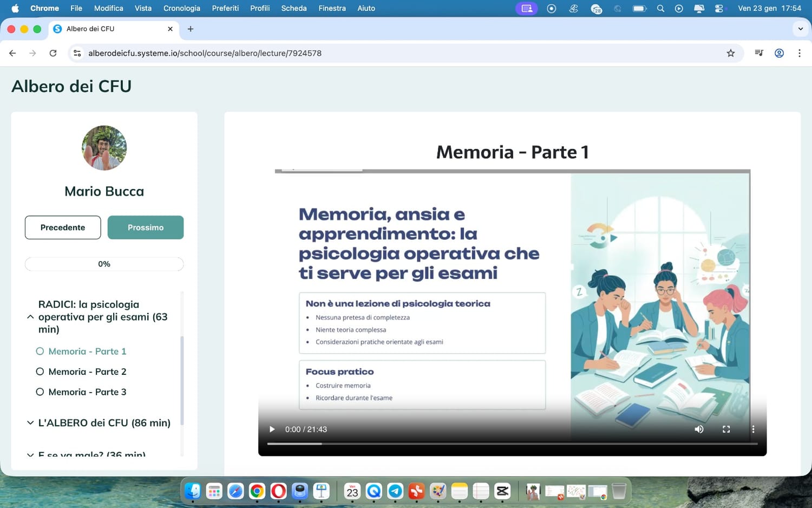Open the Cronologia menu

[182, 8]
